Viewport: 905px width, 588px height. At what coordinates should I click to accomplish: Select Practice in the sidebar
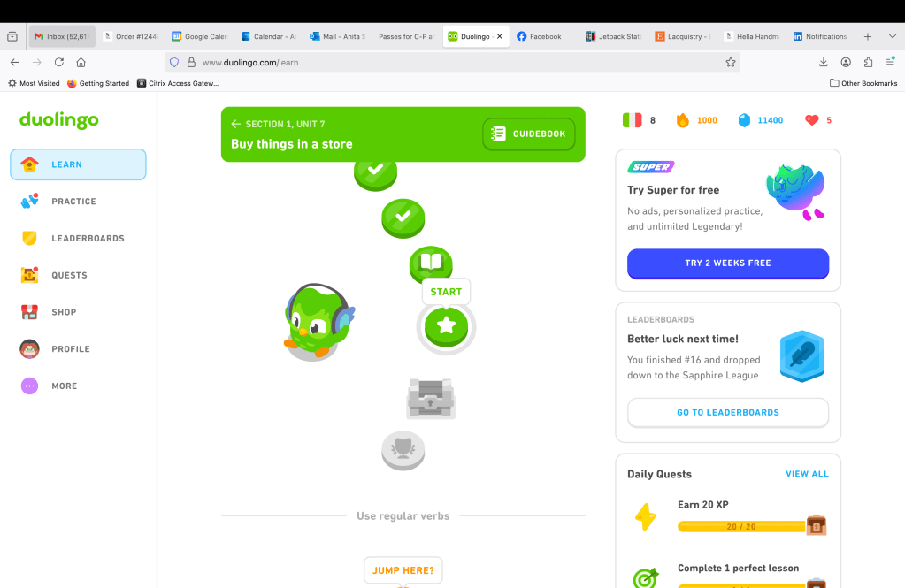[74, 202]
